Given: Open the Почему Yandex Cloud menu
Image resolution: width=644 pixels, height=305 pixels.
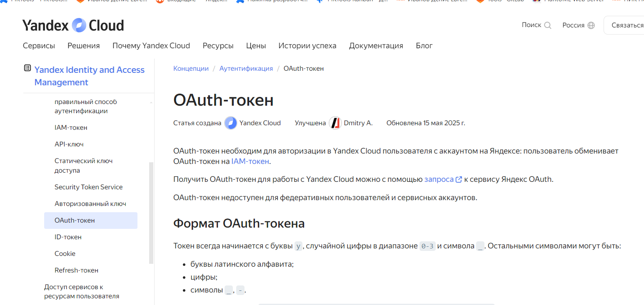Looking at the screenshot, I should coord(151,46).
